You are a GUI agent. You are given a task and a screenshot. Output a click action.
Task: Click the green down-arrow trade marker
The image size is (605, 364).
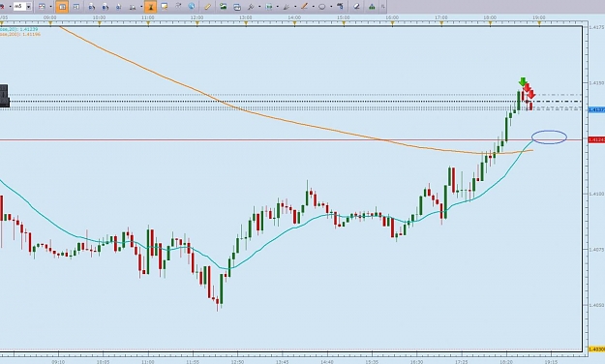(x=523, y=82)
